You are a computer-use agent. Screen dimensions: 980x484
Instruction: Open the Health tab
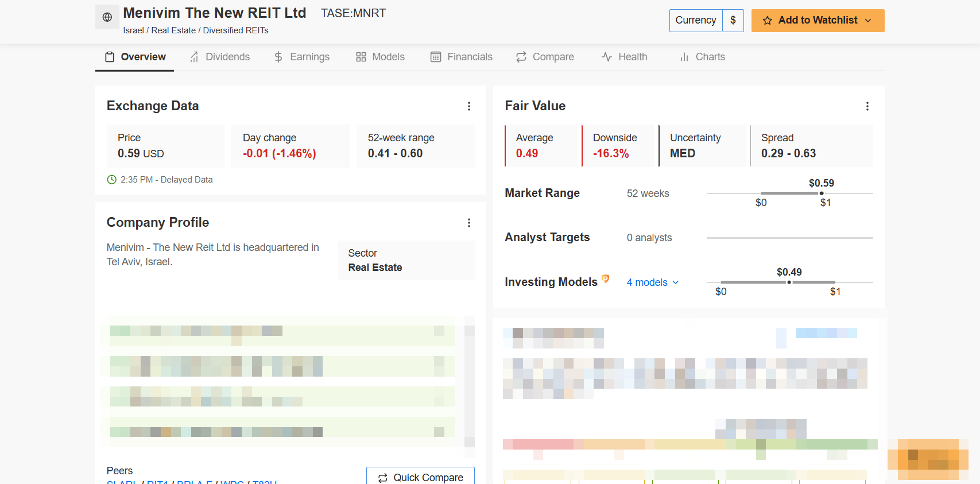[x=625, y=57]
